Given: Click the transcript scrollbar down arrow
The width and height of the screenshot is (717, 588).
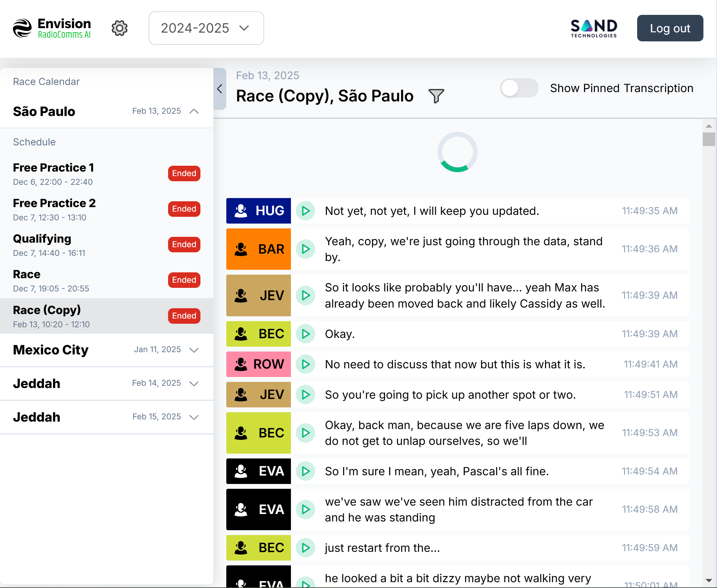Looking at the screenshot, I should [709, 580].
